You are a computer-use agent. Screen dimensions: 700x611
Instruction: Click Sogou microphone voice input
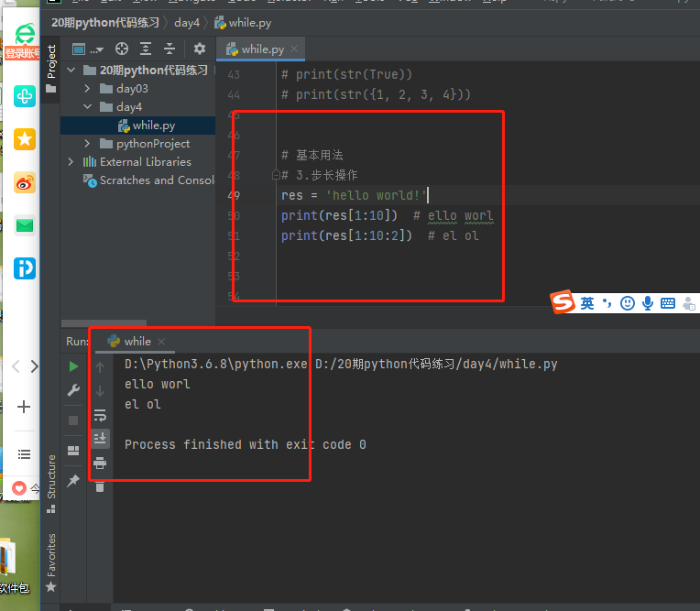coord(648,303)
